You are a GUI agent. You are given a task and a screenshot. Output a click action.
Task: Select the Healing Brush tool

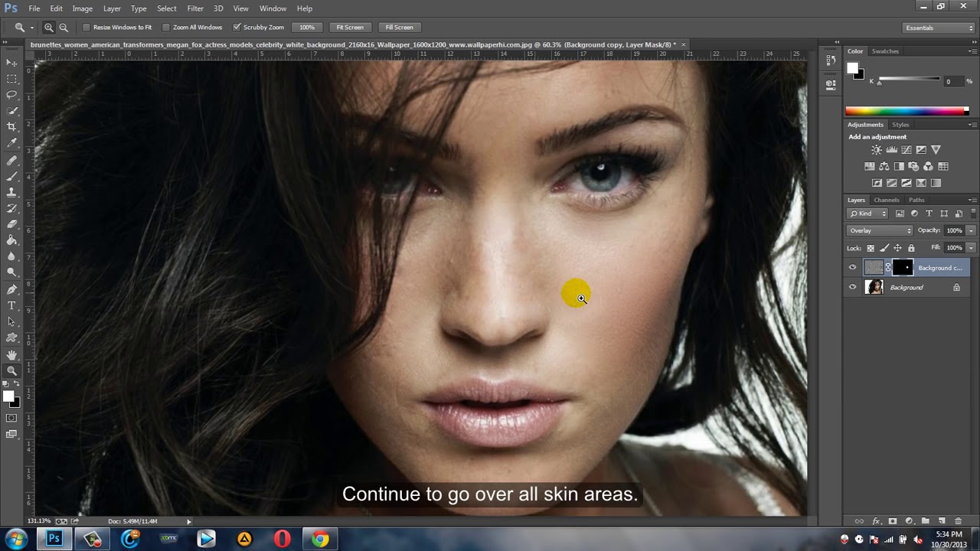pos(11,161)
